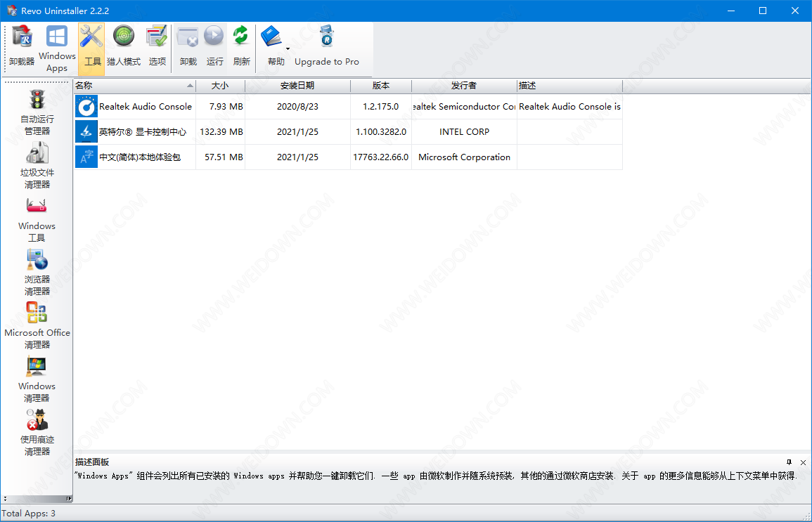Image resolution: width=812 pixels, height=522 pixels.
Task: Click the Revo Uninstaller title bar icon
Action: pos(11,11)
